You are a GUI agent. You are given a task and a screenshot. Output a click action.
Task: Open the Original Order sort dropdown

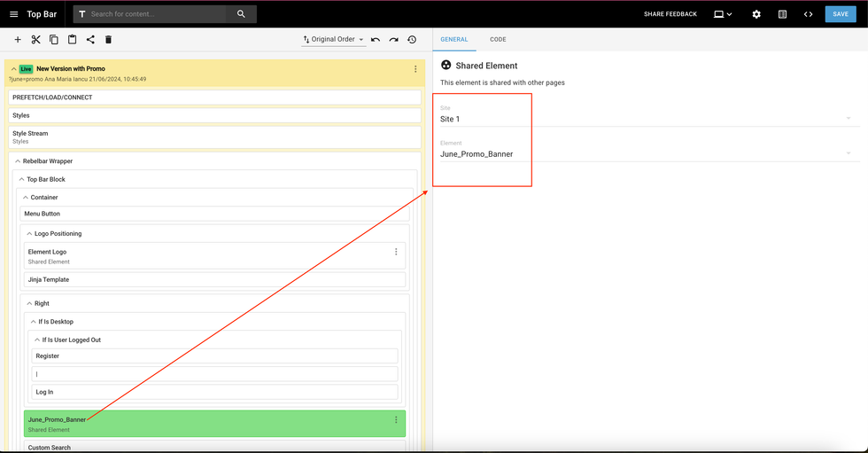click(333, 40)
